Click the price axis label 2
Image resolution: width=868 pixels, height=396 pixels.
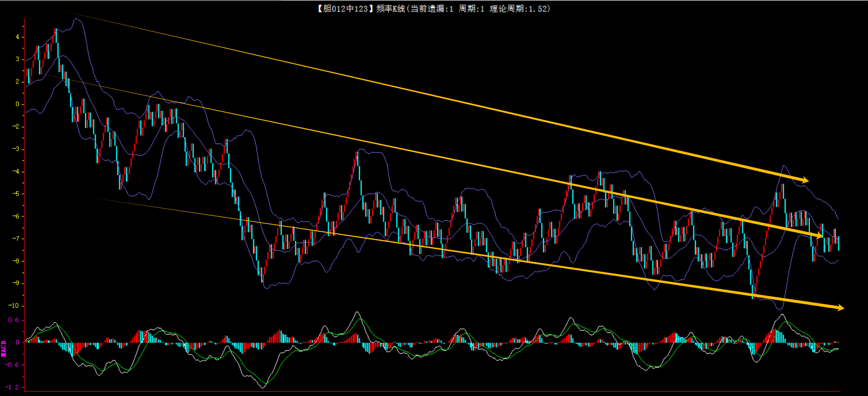click(x=17, y=82)
